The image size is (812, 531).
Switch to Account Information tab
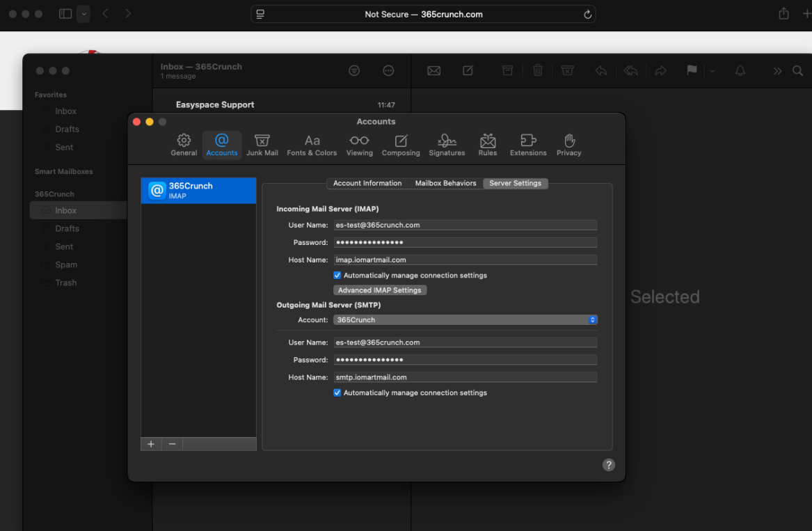(367, 184)
